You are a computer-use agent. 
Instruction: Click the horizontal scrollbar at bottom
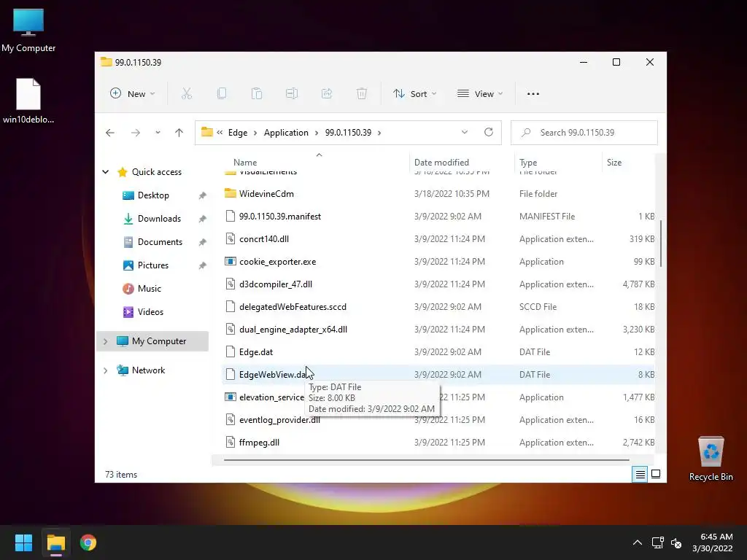click(x=426, y=460)
